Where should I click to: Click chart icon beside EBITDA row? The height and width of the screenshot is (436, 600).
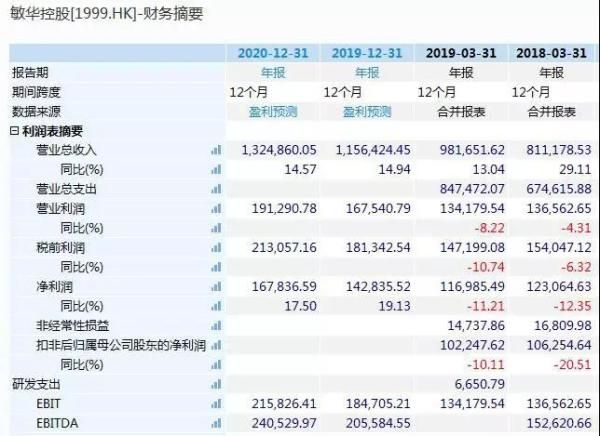pos(215,422)
